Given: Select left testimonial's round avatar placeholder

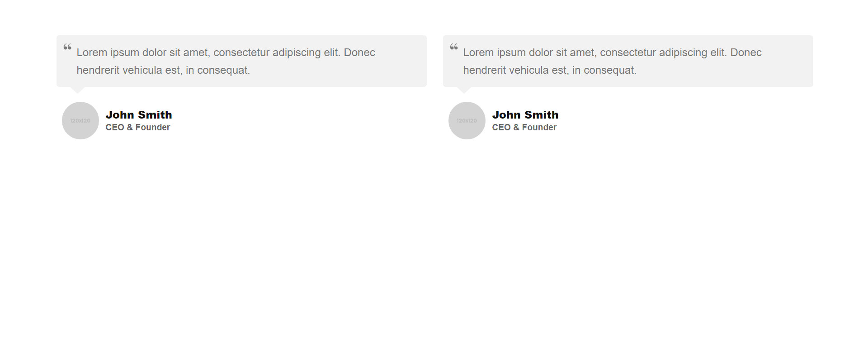Looking at the screenshot, I should 80,120.
